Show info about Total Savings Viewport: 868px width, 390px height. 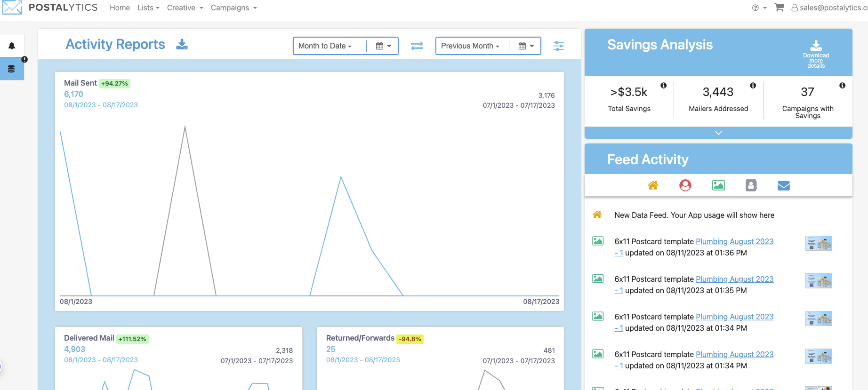[663, 86]
